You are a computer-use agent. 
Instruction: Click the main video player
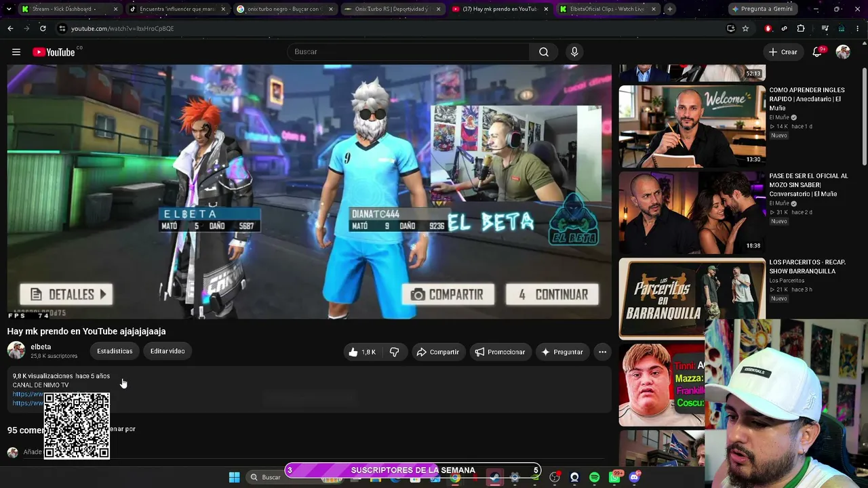(309, 192)
